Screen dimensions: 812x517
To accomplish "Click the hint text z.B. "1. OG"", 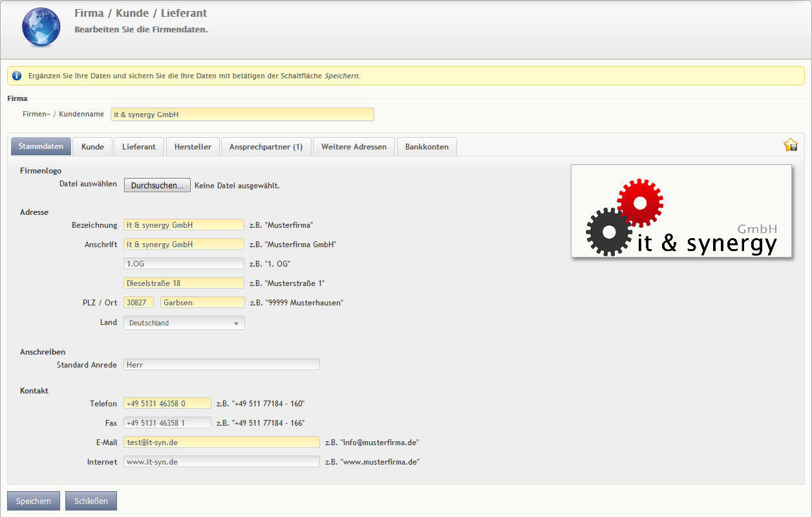I will pos(270,264).
